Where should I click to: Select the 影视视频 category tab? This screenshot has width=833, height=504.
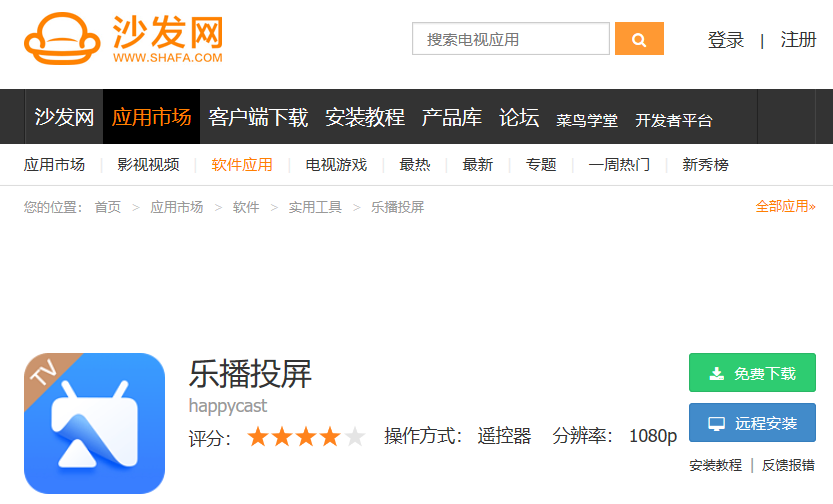(x=148, y=165)
